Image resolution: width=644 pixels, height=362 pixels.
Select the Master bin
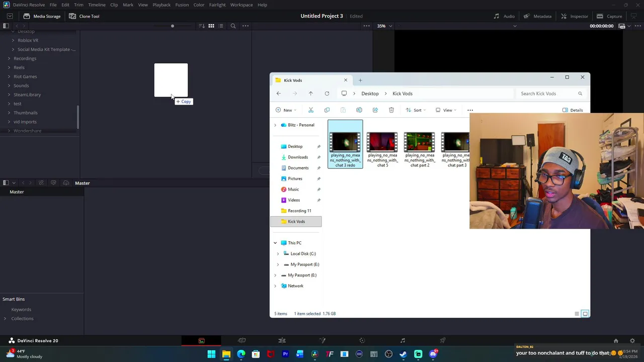[x=17, y=192]
